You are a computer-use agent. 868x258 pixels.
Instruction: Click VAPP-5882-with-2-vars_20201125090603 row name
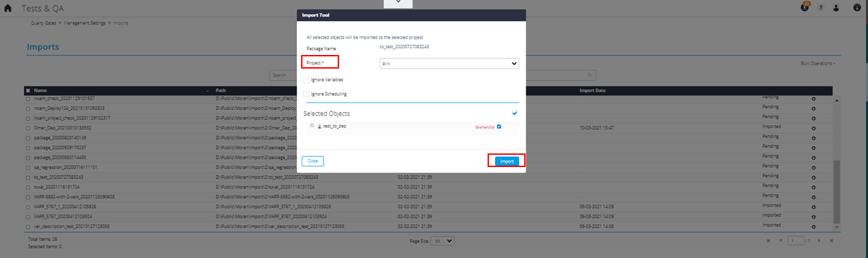74,196
